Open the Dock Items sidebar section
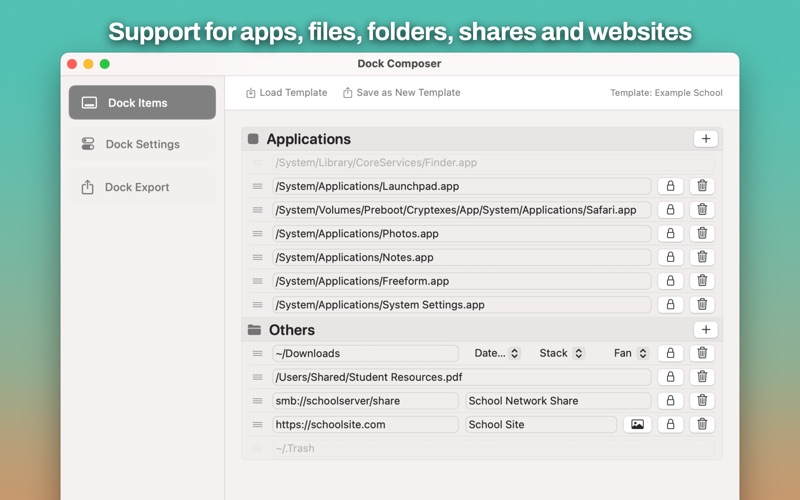 pos(142,103)
